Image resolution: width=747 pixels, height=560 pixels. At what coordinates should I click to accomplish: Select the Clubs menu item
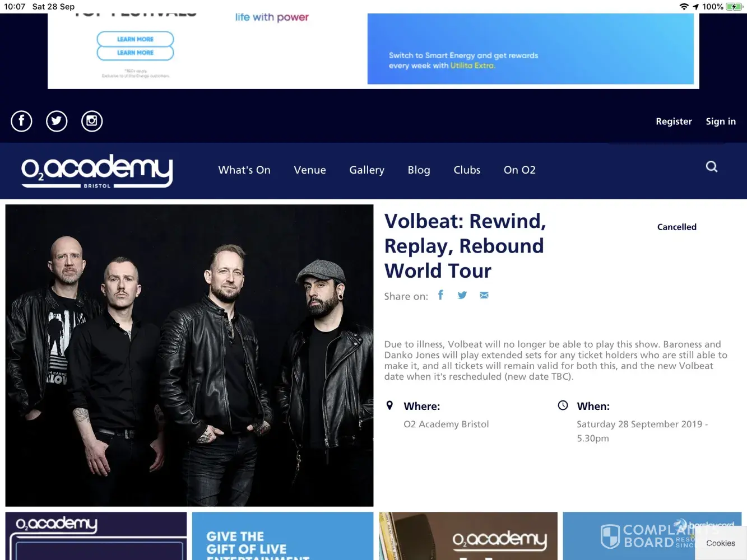(x=467, y=170)
